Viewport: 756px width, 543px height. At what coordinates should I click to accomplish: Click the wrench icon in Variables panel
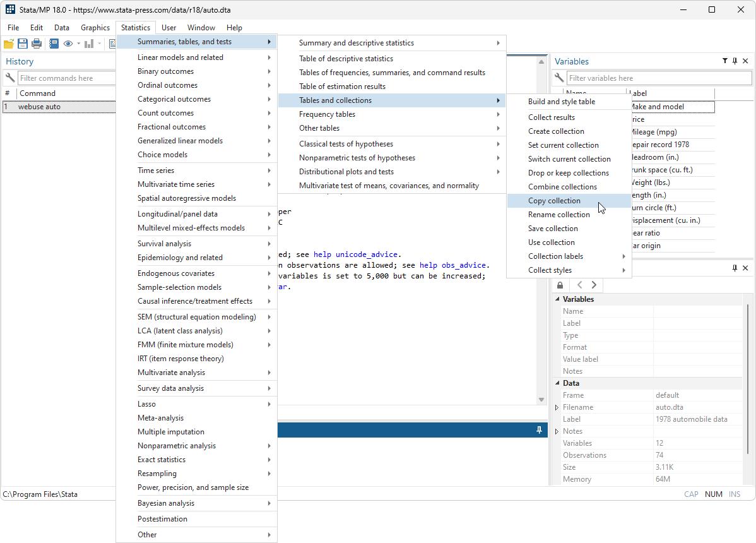coord(559,78)
